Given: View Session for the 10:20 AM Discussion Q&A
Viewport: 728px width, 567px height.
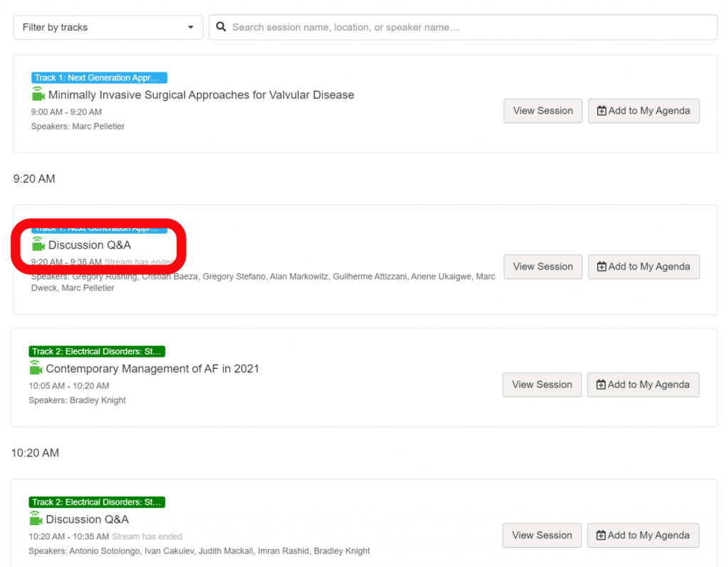Looking at the screenshot, I should tap(542, 536).
